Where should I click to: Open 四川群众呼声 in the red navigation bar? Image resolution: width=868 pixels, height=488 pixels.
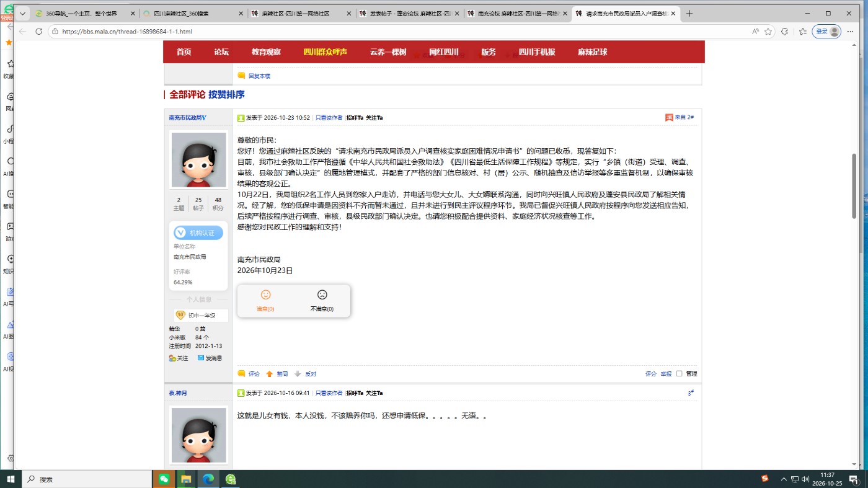[325, 52]
